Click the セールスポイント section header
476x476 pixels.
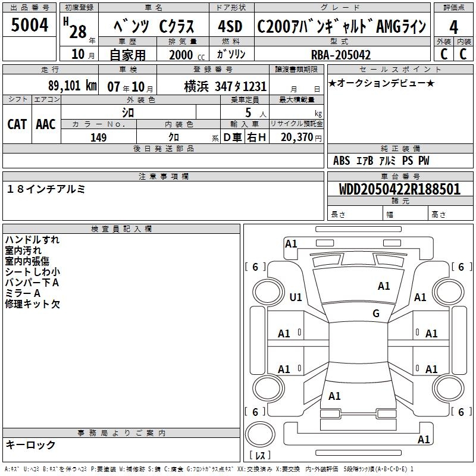tap(400, 69)
